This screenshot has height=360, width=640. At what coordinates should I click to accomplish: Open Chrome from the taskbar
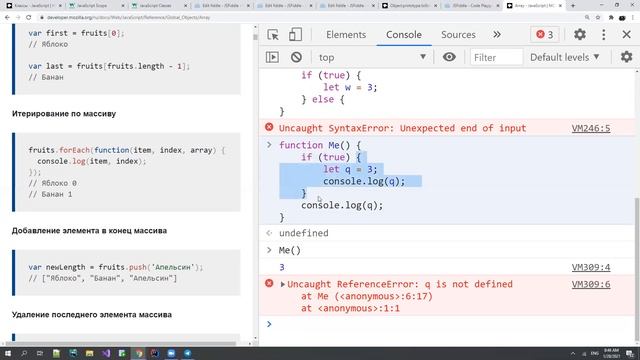139,353
